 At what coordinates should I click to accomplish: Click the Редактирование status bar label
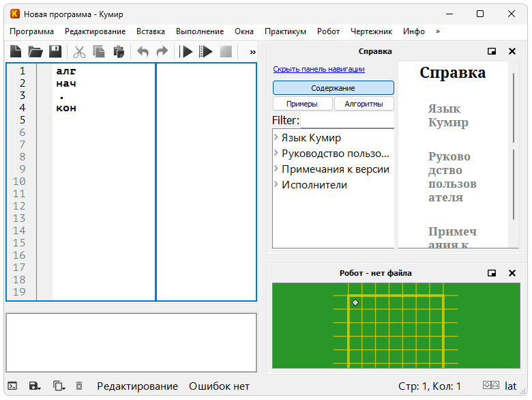pyautogui.click(x=137, y=386)
